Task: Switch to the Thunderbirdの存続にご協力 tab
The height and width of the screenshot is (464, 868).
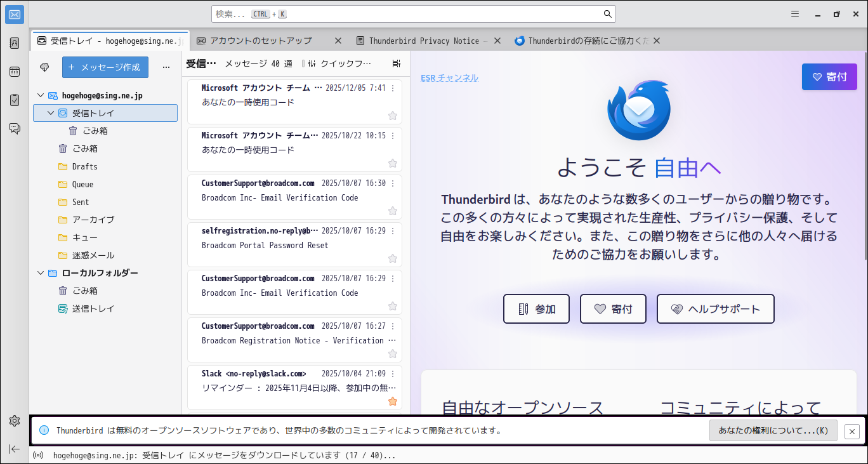Action: [588, 41]
